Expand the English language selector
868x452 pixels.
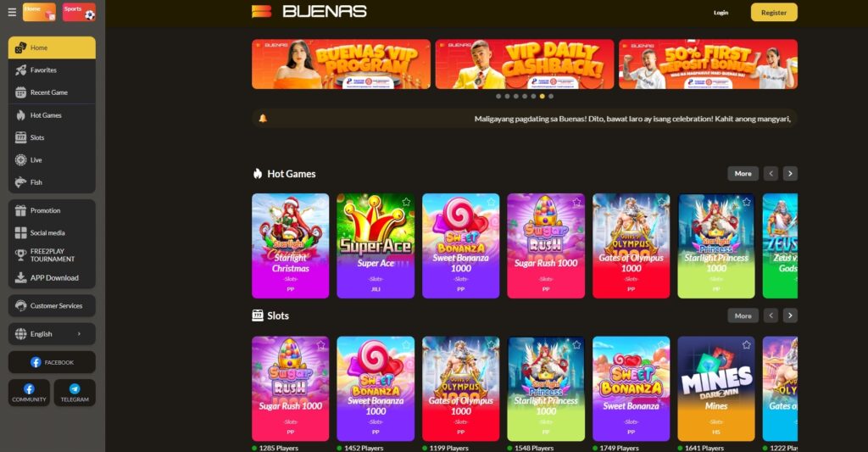[x=52, y=334]
